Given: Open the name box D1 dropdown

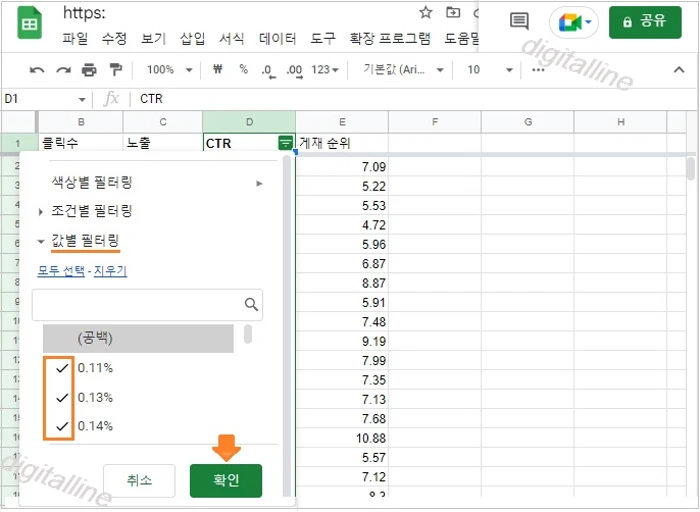Looking at the screenshot, I should point(82,99).
